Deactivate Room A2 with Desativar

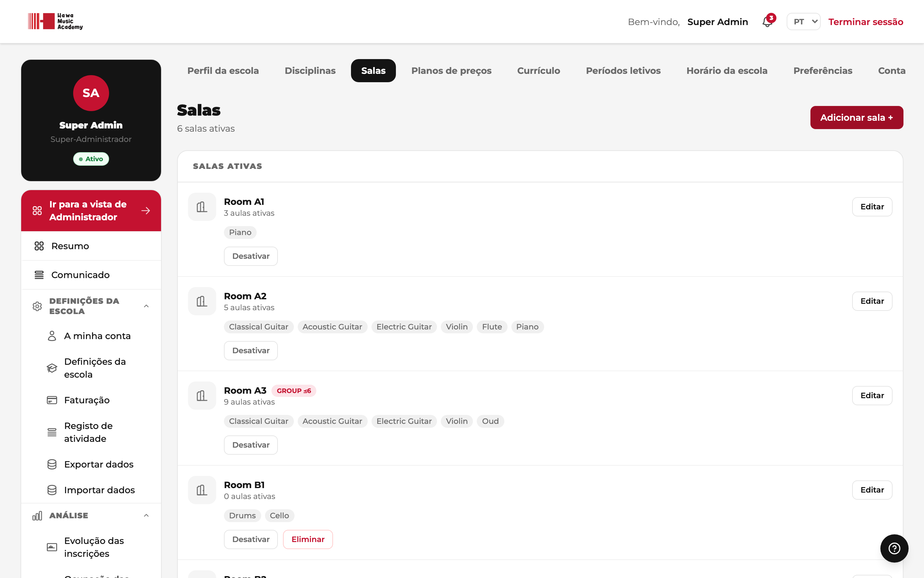point(251,351)
